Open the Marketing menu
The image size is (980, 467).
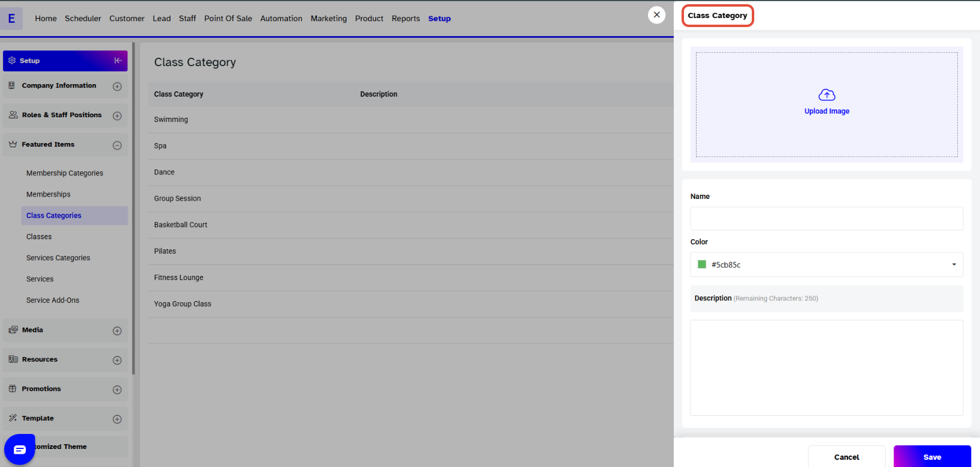point(328,19)
